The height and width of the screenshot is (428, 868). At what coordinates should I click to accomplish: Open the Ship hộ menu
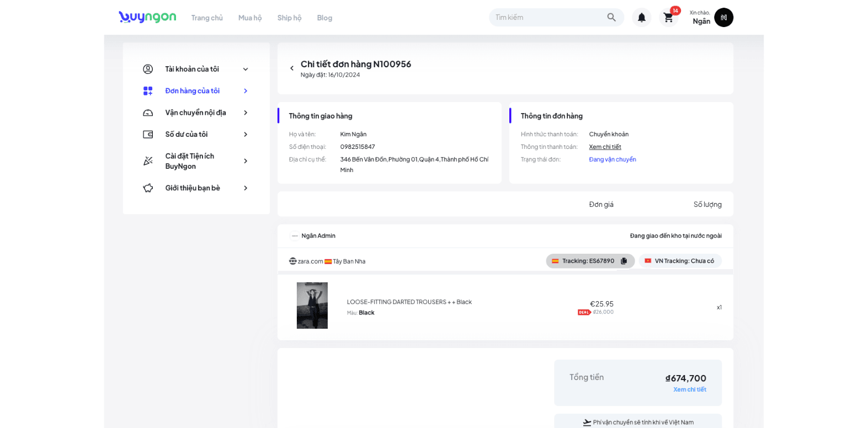tap(289, 18)
